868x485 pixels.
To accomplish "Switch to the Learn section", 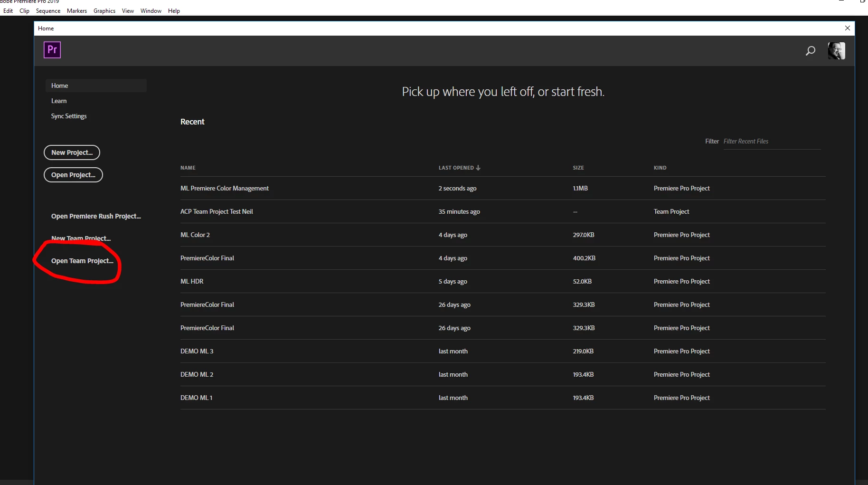I will click(59, 101).
